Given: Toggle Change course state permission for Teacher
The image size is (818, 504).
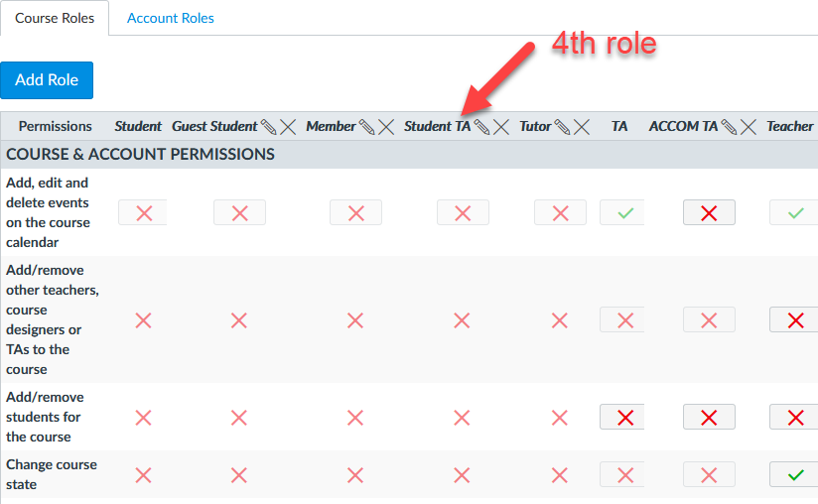Looking at the screenshot, I should click(x=794, y=474).
